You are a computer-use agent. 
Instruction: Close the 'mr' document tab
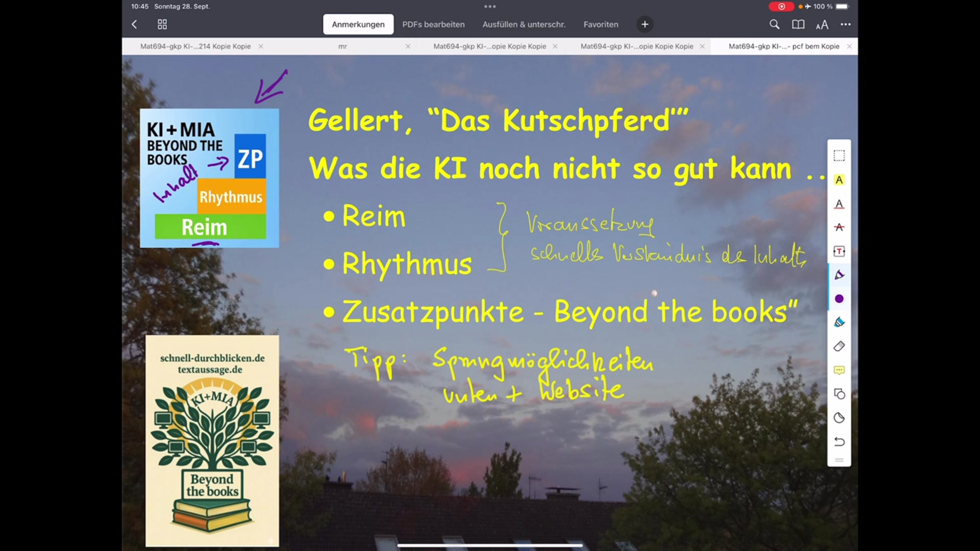pyautogui.click(x=408, y=46)
